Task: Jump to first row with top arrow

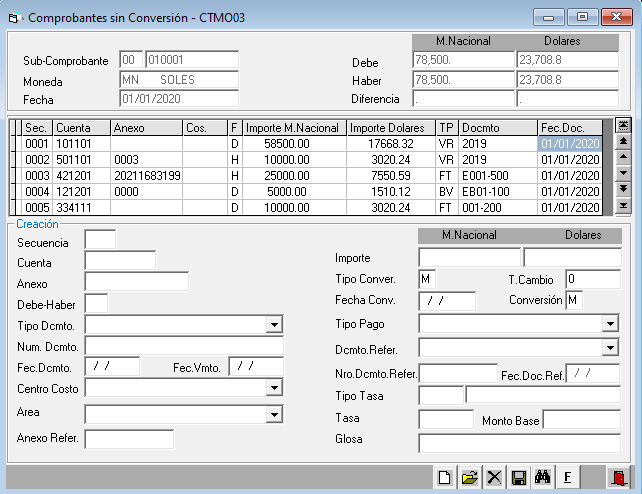Action: click(x=623, y=125)
